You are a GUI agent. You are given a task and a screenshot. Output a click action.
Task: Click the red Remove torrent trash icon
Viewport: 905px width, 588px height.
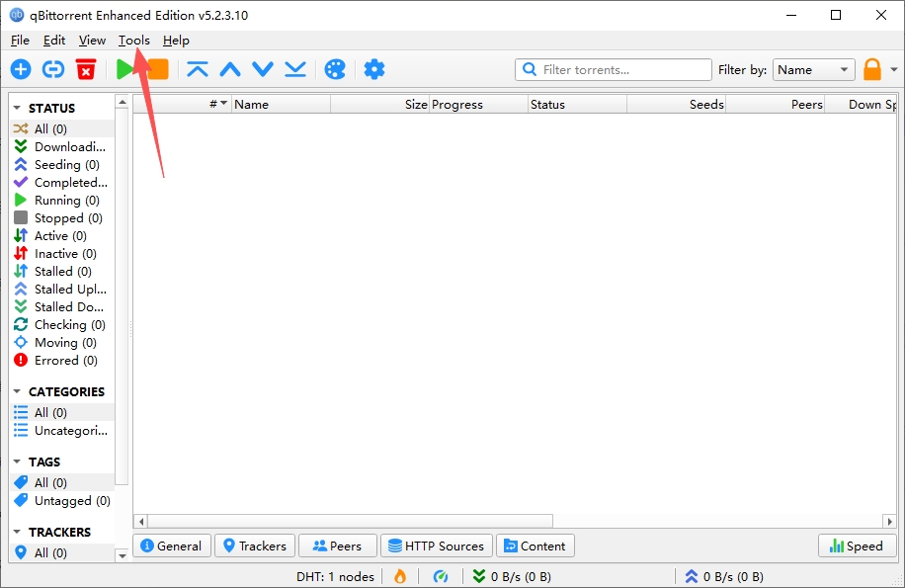click(x=86, y=70)
